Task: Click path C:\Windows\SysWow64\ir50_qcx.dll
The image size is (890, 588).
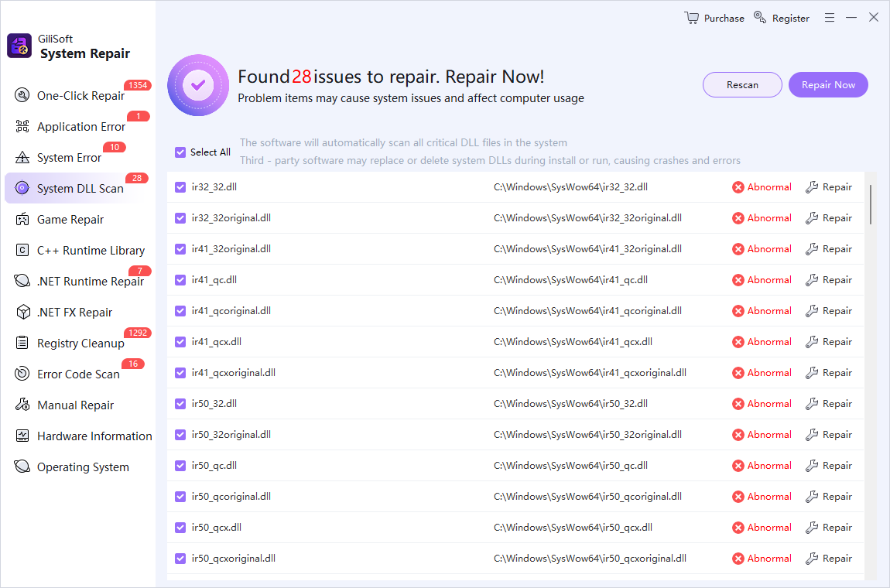Action: 573,528
